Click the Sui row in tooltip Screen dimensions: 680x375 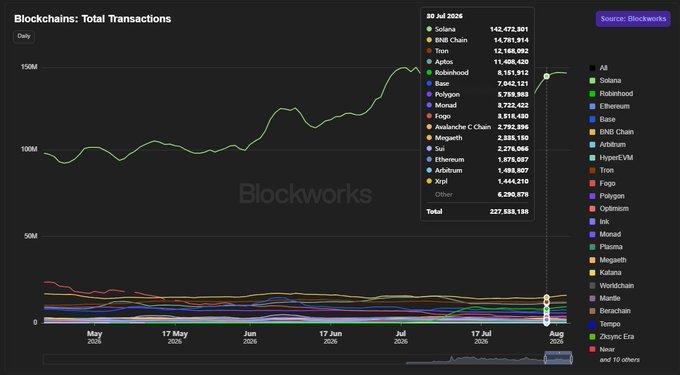point(477,149)
